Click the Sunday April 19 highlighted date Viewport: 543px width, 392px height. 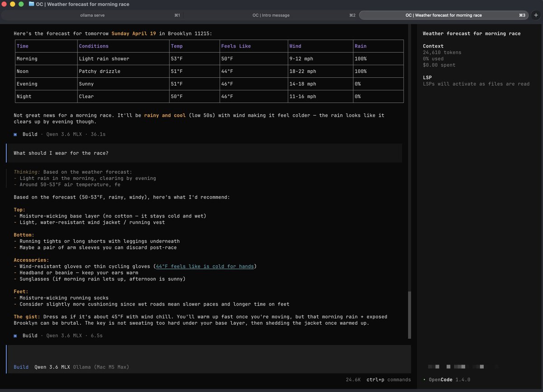coord(133,33)
